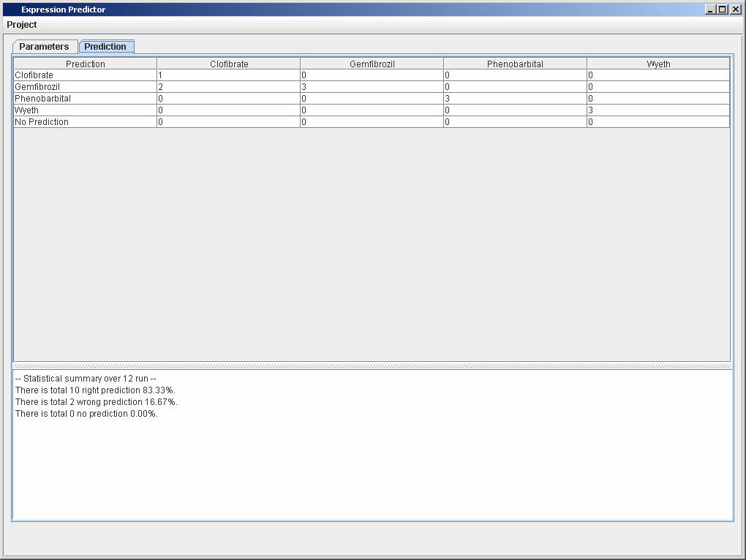This screenshot has height=560, width=746.
Task: Click the Prediction column header
Action: (x=85, y=64)
